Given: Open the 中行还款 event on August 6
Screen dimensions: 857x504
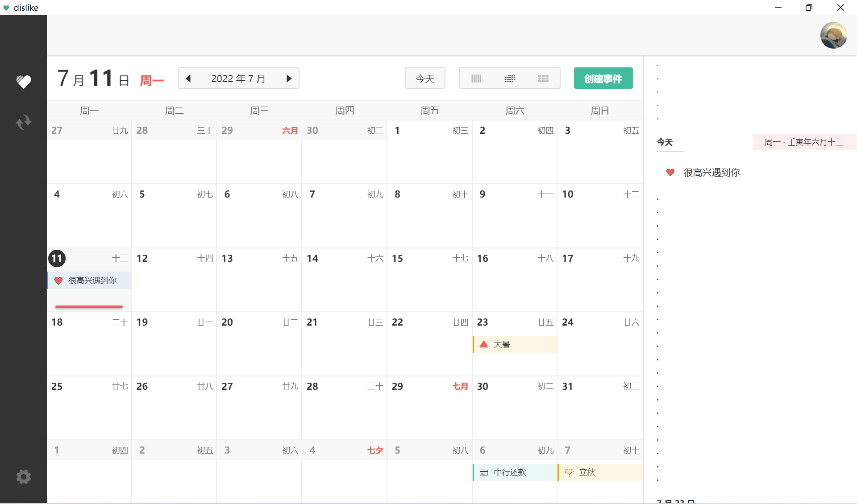Looking at the screenshot, I should coord(515,472).
